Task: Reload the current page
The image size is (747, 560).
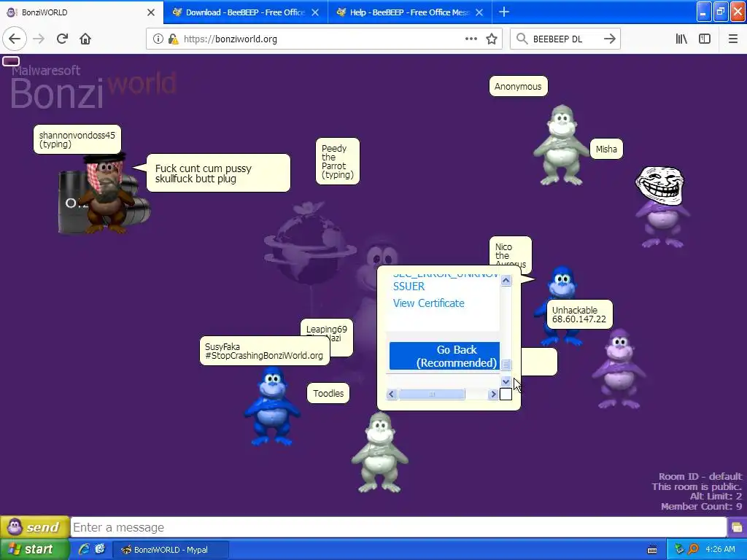Action: [62, 39]
